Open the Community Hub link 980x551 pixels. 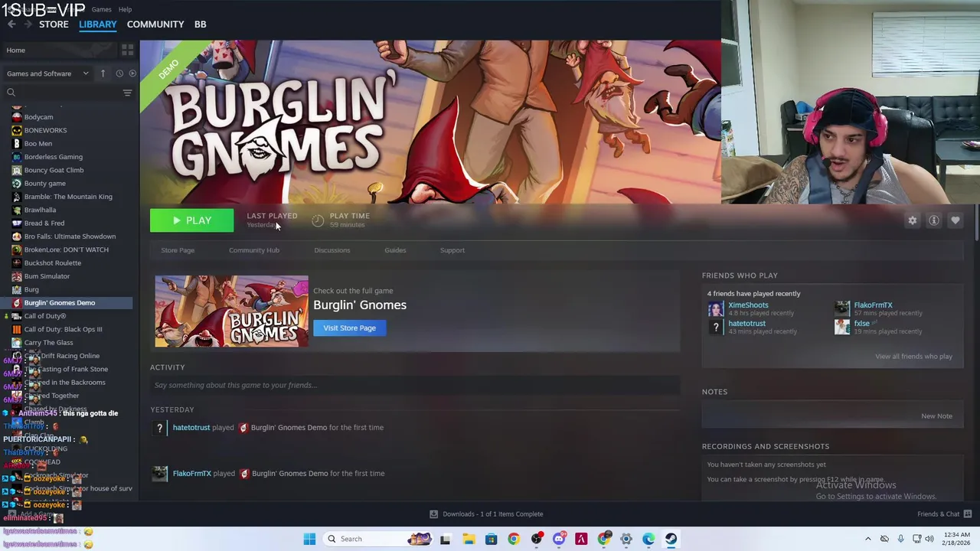[x=254, y=250]
